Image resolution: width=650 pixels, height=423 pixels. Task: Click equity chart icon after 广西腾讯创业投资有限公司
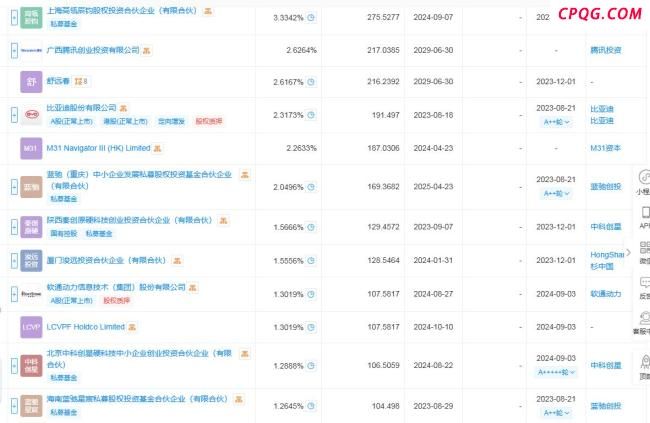tap(146, 51)
